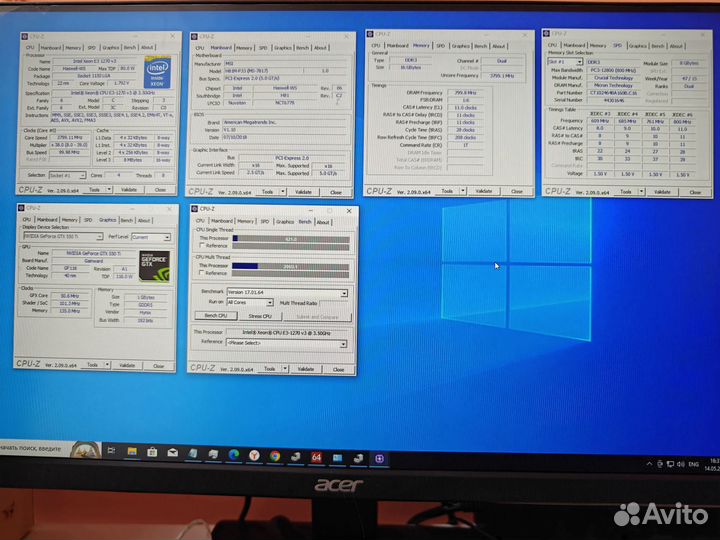Screen dimensions: 720x540
Task: Open the Display Device Selection dropdown
Action: (x=99, y=236)
